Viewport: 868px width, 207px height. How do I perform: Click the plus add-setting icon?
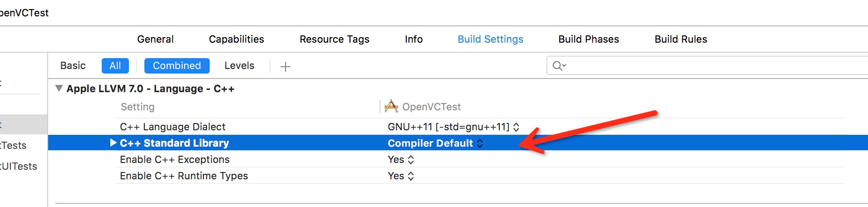click(285, 67)
